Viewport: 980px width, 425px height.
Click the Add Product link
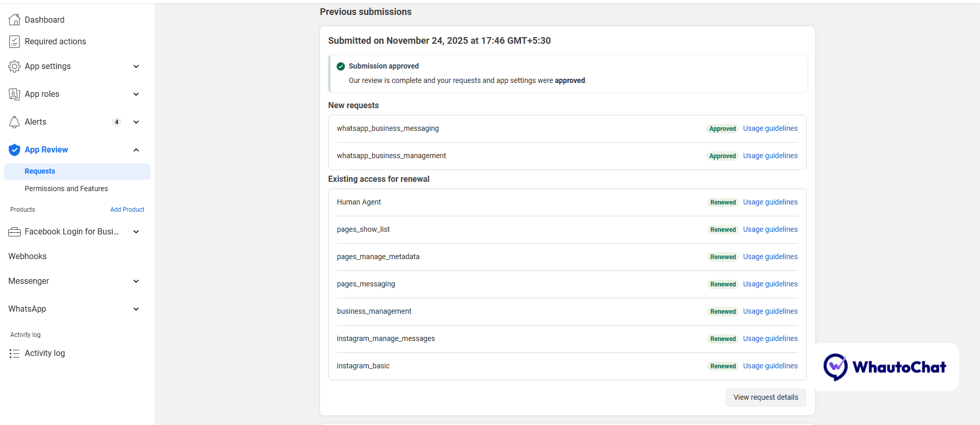pos(127,210)
